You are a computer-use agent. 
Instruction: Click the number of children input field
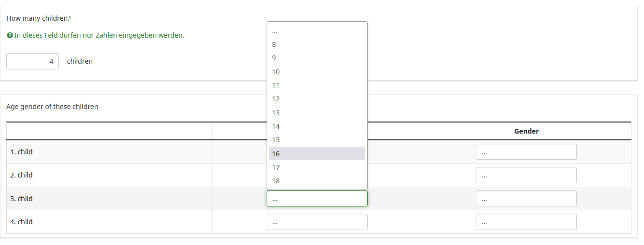pyautogui.click(x=32, y=61)
